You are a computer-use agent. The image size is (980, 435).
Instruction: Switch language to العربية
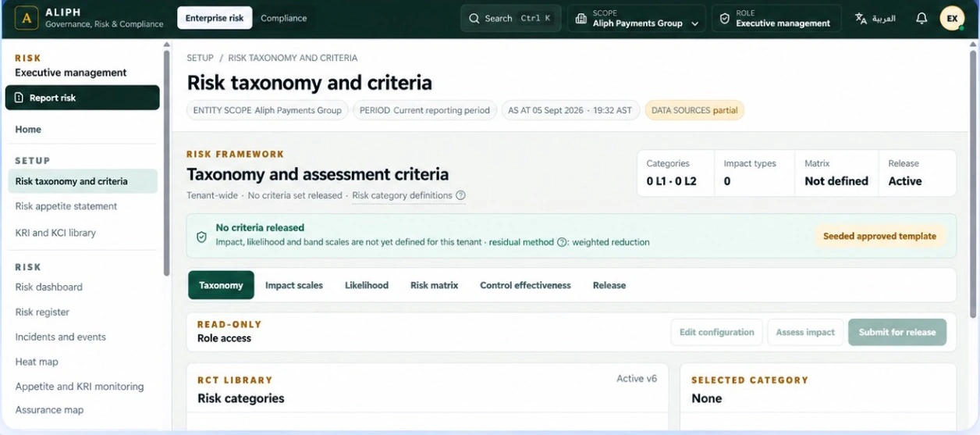[875, 19]
